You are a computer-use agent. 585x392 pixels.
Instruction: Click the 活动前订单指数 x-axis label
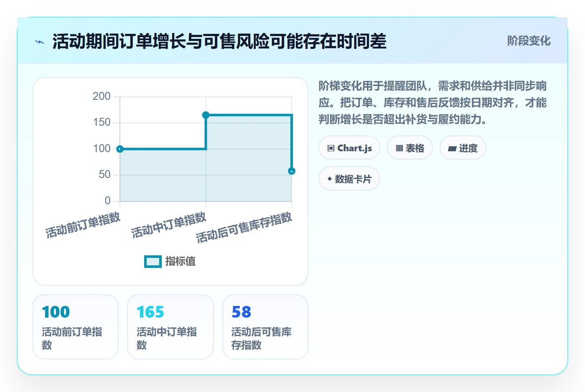pos(83,225)
